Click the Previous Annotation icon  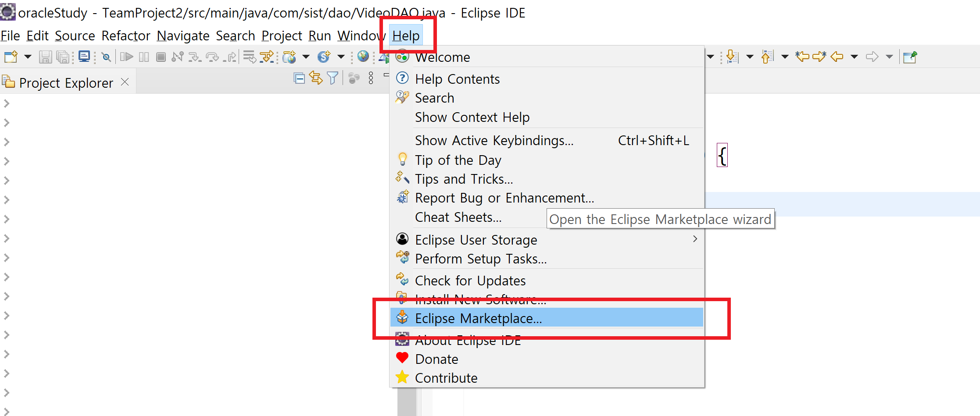pos(767,57)
